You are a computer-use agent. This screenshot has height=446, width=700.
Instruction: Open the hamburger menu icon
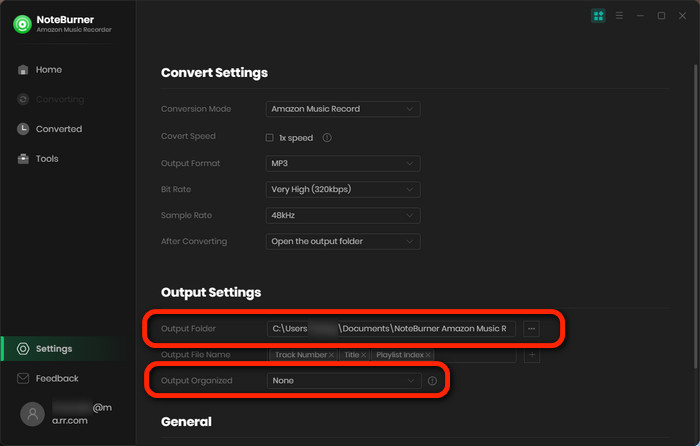click(x=619, y=16)
